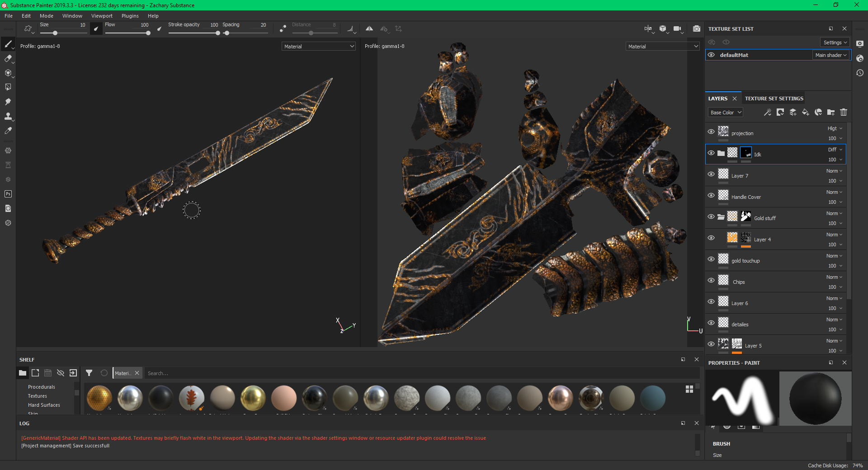Open the Viewport menu

point(102,16)
